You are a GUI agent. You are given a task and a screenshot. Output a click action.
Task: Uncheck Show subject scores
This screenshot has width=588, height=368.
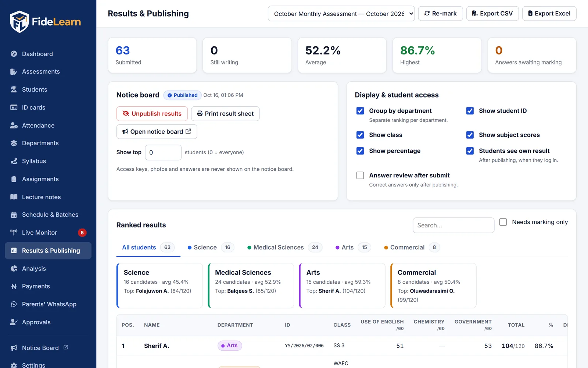pyautogui.click(x=470, y=135)
